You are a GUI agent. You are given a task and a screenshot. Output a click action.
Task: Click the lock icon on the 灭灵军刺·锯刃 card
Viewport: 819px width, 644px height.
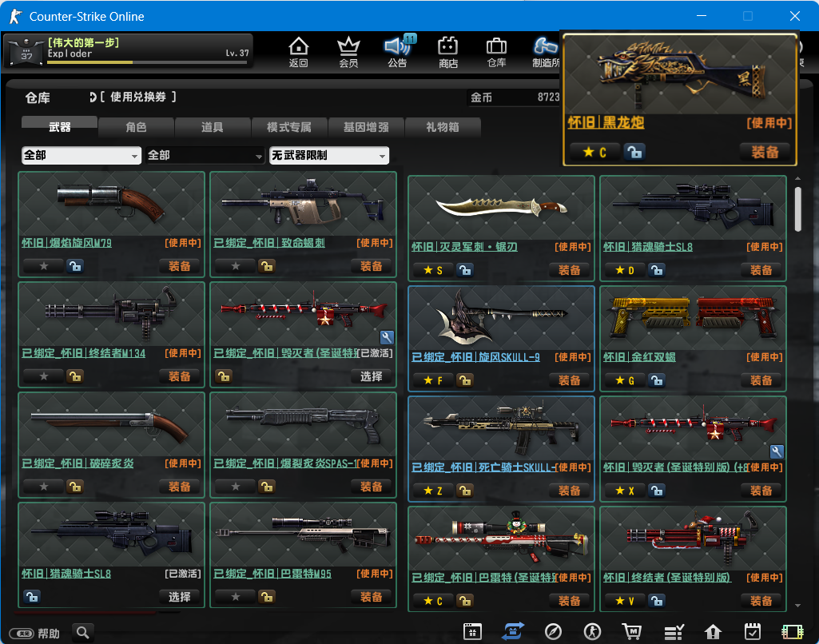click(465, 270)
